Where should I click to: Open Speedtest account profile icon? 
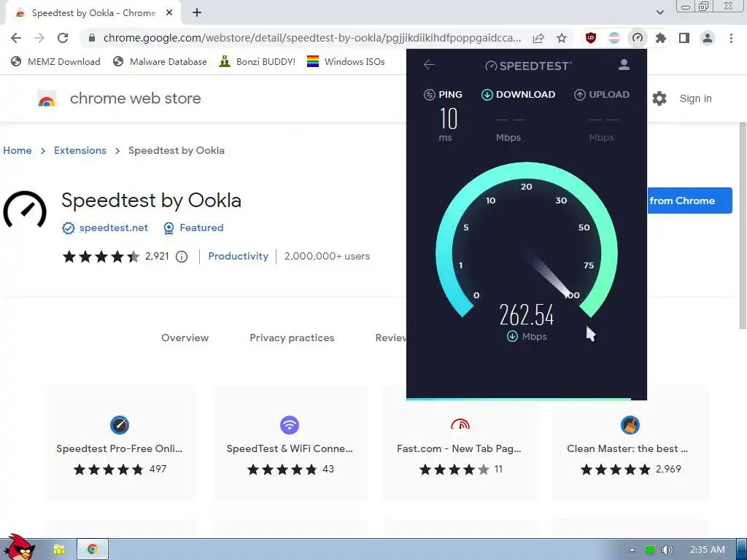(x=624, y=65)
